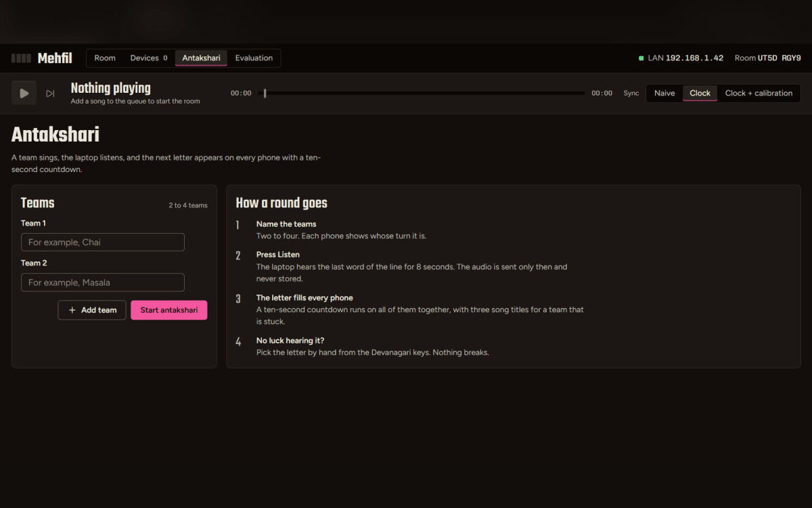Select the Clock sync mode
This screenshot has height=508, width=812.
[x=700, y=93]
